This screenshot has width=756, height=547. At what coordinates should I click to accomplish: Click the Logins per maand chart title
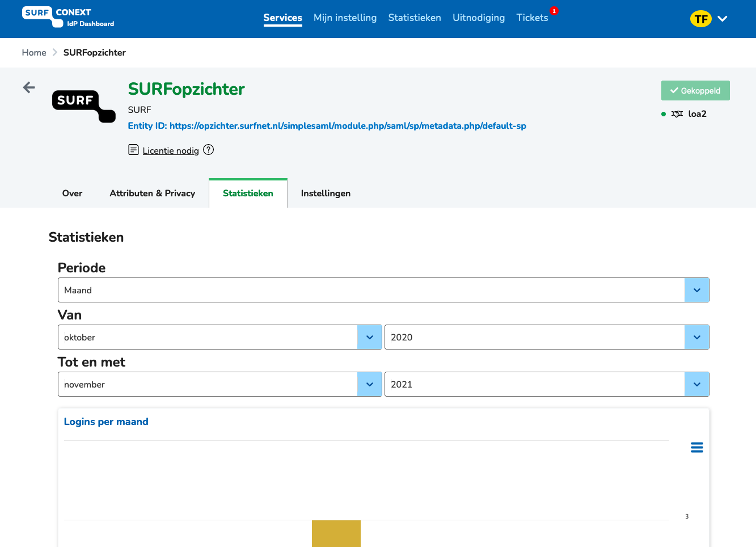(106, 422)
